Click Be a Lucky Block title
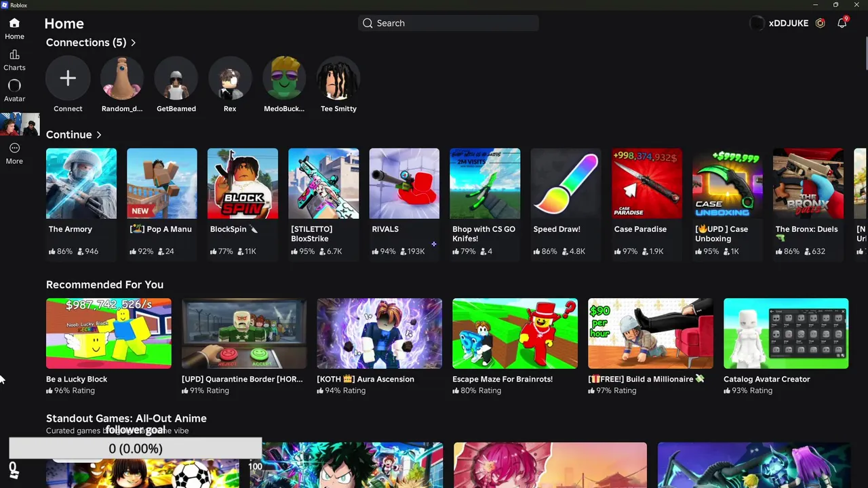 coord(77,379)
